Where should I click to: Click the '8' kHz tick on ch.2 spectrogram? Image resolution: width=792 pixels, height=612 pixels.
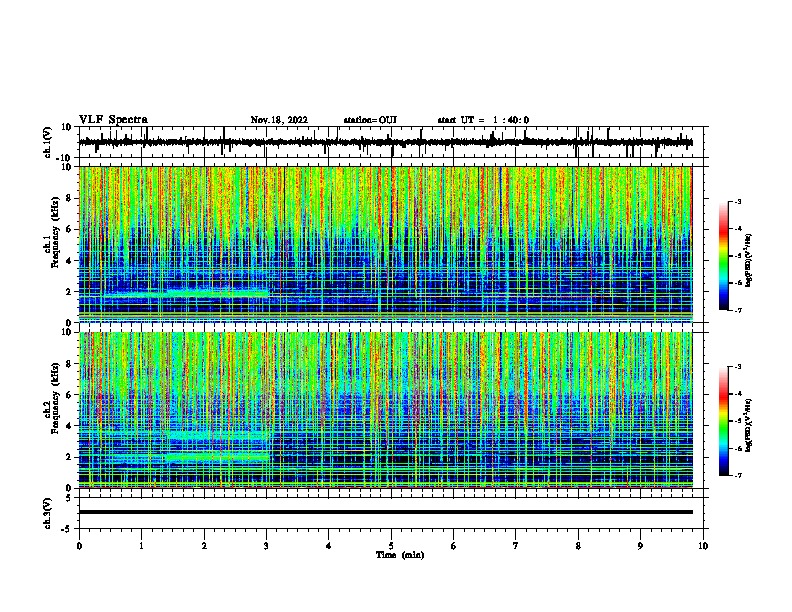pyautogui.click(x=70, y=364)
